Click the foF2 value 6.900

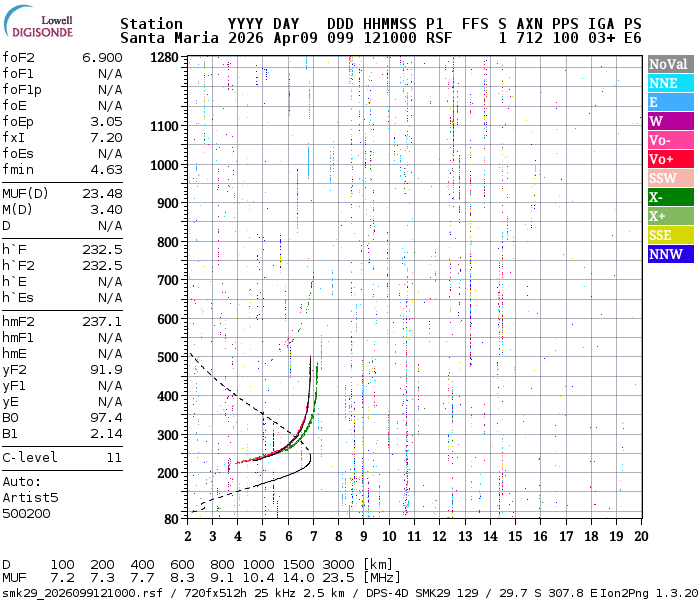point(102,58)
